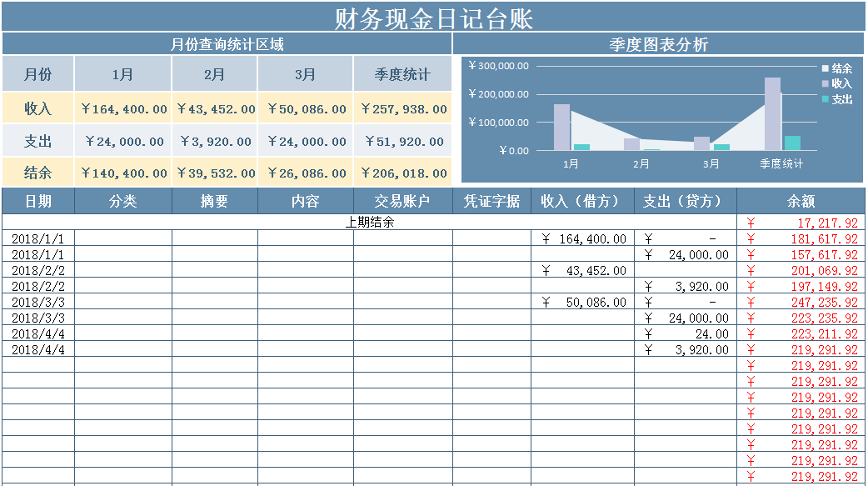Select March balance ¥26,086.00 cell
Image resolution: width=868 pixels, height=486 pixels.
tap(306, 173)
